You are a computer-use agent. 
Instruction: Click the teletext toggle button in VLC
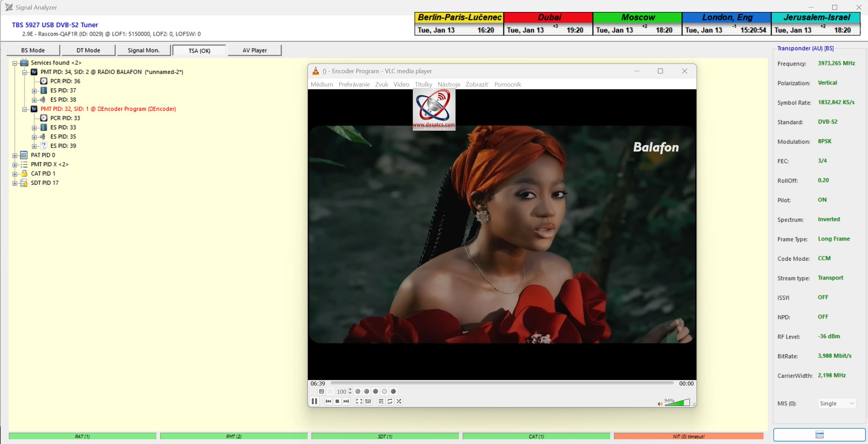321,391
